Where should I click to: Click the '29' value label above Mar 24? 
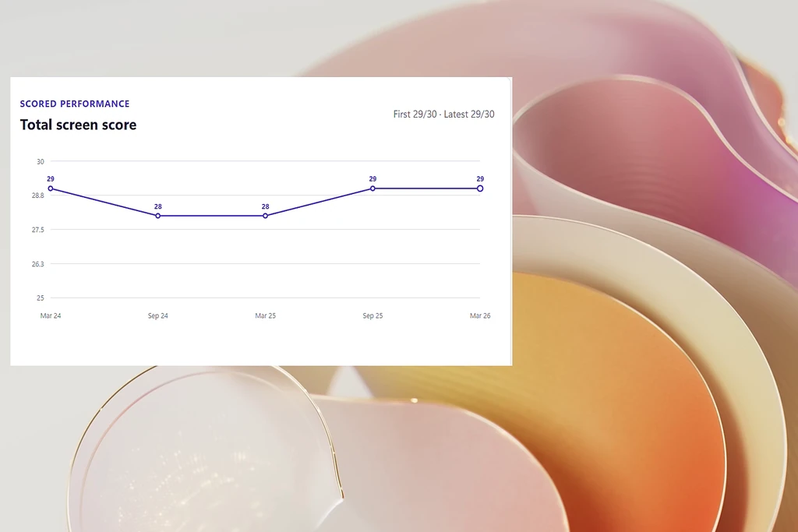tap(51, 179)
